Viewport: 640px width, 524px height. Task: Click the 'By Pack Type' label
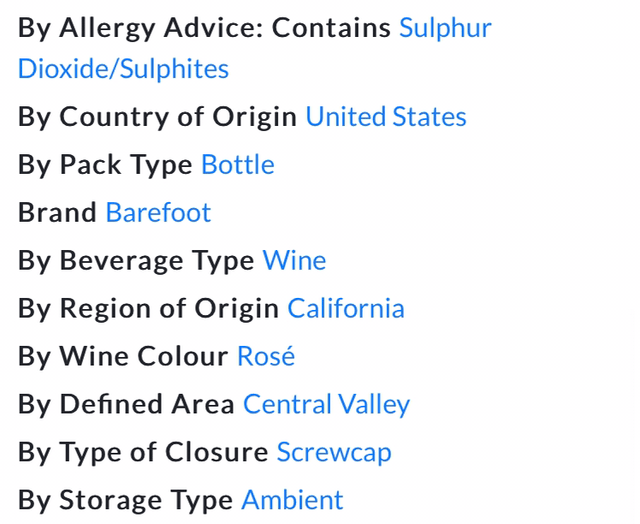pos(105,165)
